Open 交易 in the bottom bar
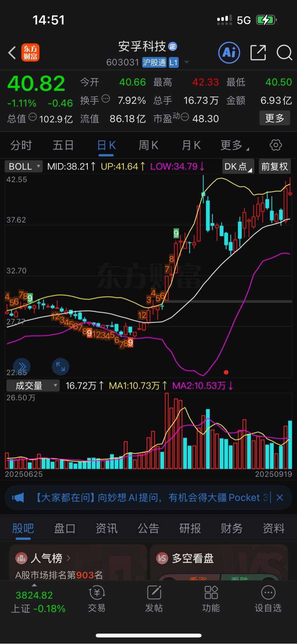This screenshot has height=644, width=297. point(97,599)
